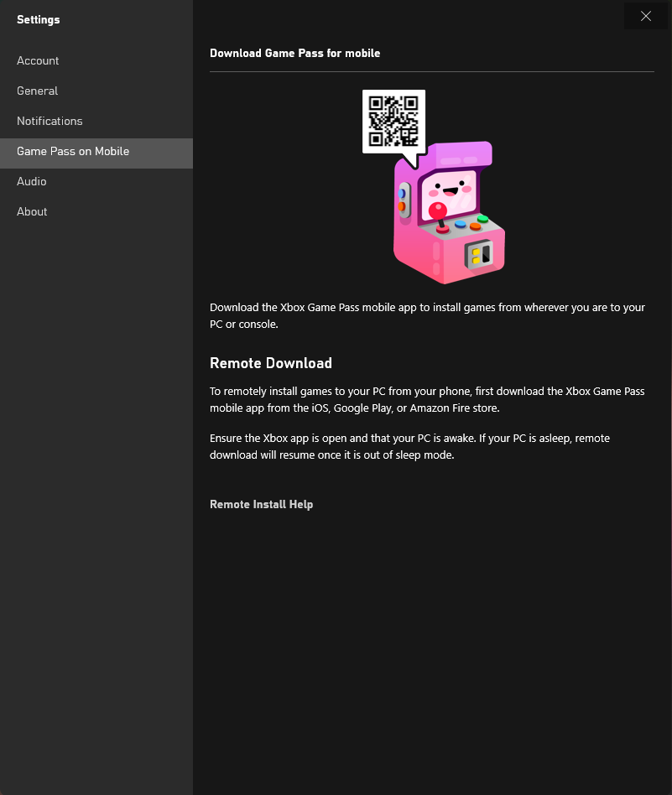
Task: Click the Download Game Pass for mobile heading
Action: point(294,53)
